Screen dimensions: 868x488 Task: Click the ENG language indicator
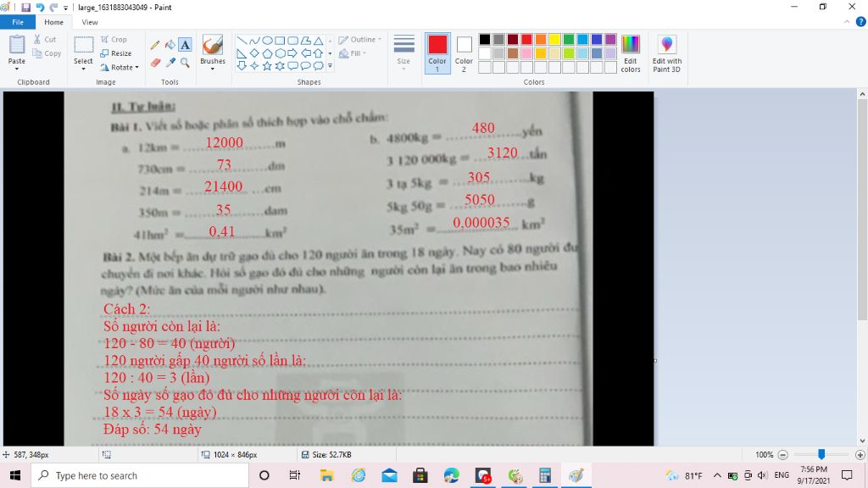point(782,475)
